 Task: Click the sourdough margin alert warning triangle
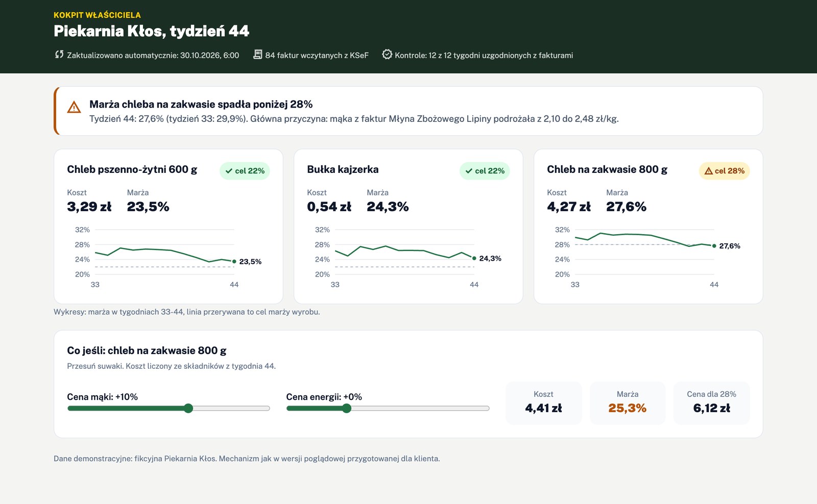pyautogui.click(x=74, y=107)
